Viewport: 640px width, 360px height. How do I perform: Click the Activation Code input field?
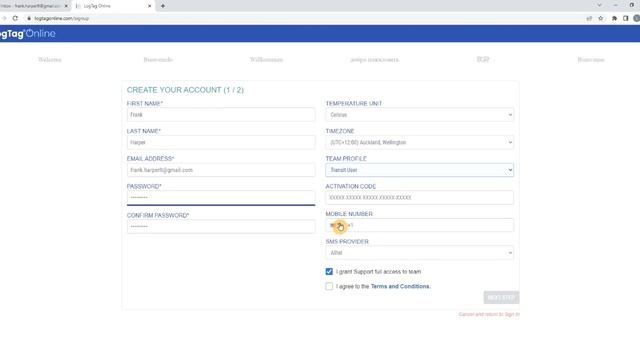click(x=420, y=198)
